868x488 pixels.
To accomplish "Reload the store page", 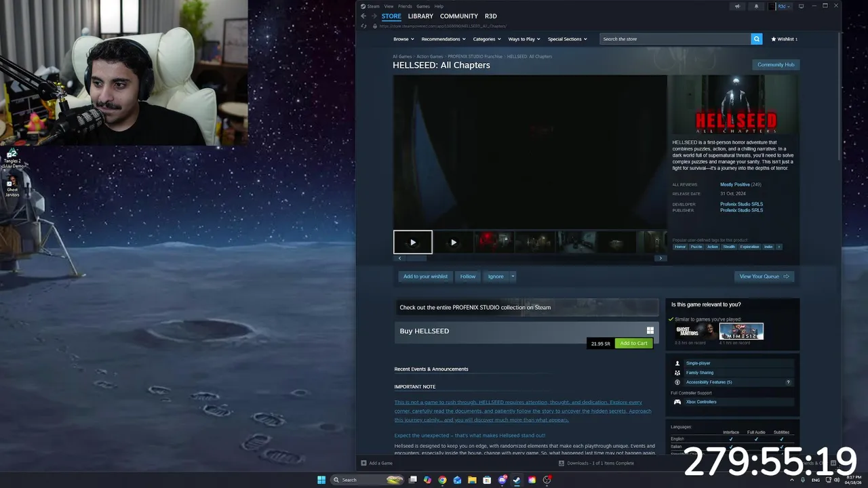I will coord(364,26).
